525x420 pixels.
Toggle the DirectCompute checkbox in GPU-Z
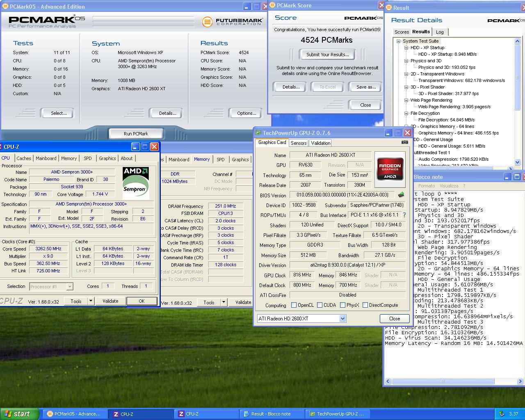pyautogui.click(x=365, y=305)
